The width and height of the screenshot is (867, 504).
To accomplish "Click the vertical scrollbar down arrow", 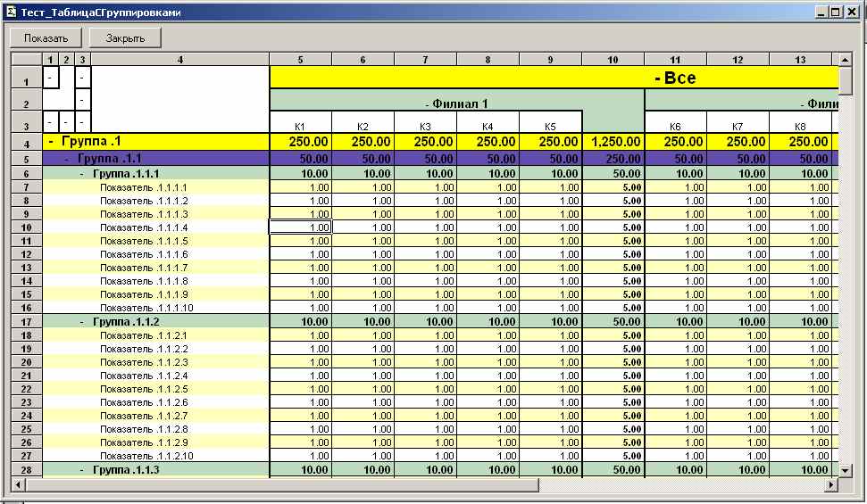I will click(846, 470).
